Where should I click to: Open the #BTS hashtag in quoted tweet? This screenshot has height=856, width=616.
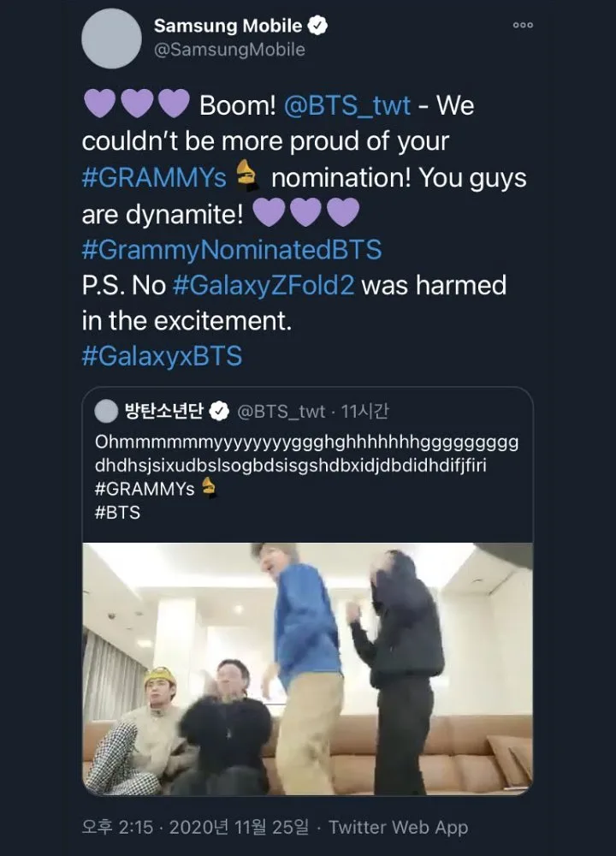coord(117,513)
